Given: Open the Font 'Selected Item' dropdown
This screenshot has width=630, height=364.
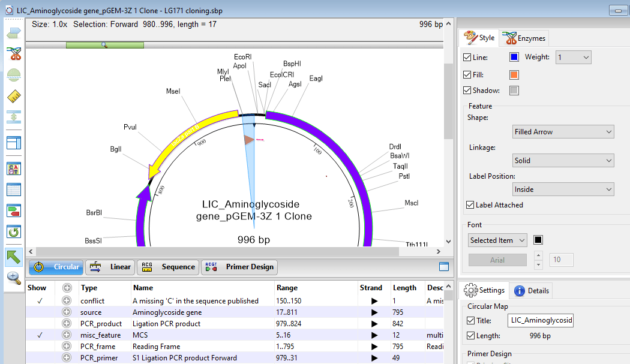Looking at the screenshot, I should coord(497,240).
